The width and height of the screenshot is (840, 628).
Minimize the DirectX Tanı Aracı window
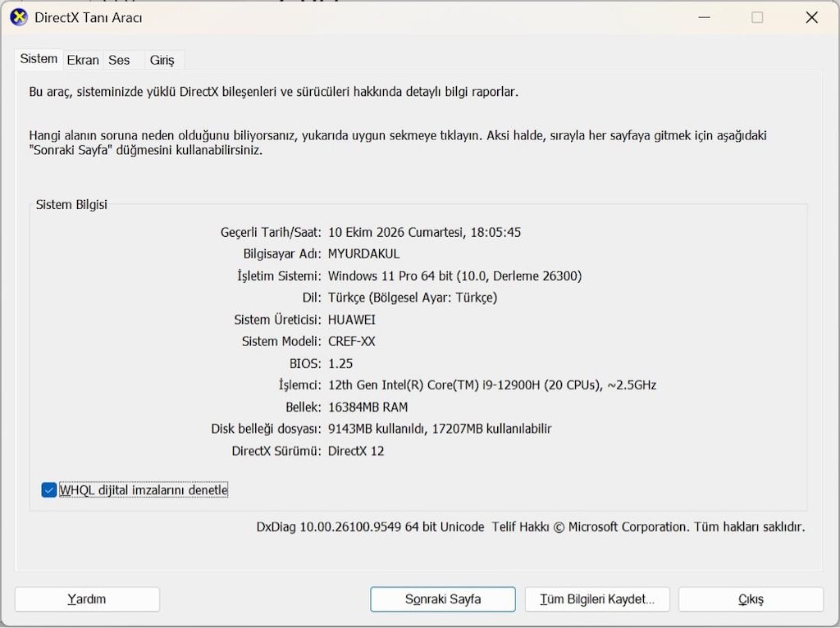(705, 17)
